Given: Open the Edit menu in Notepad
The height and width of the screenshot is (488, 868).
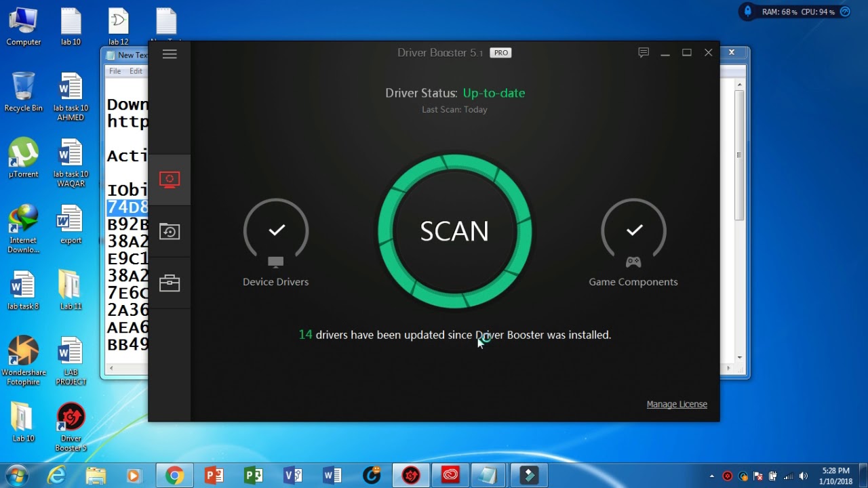Looking at the screenshot, I should (136, 71).
